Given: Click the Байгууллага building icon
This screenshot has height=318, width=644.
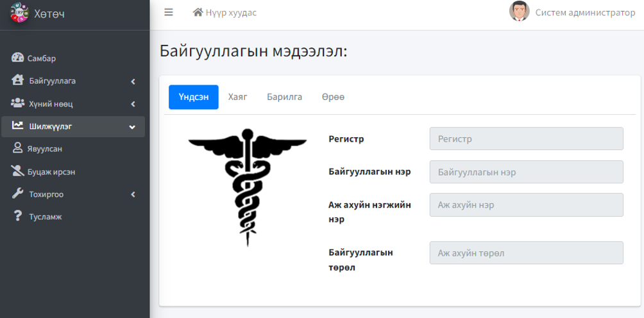Looking at the screenshot, I should coord(17,81).
